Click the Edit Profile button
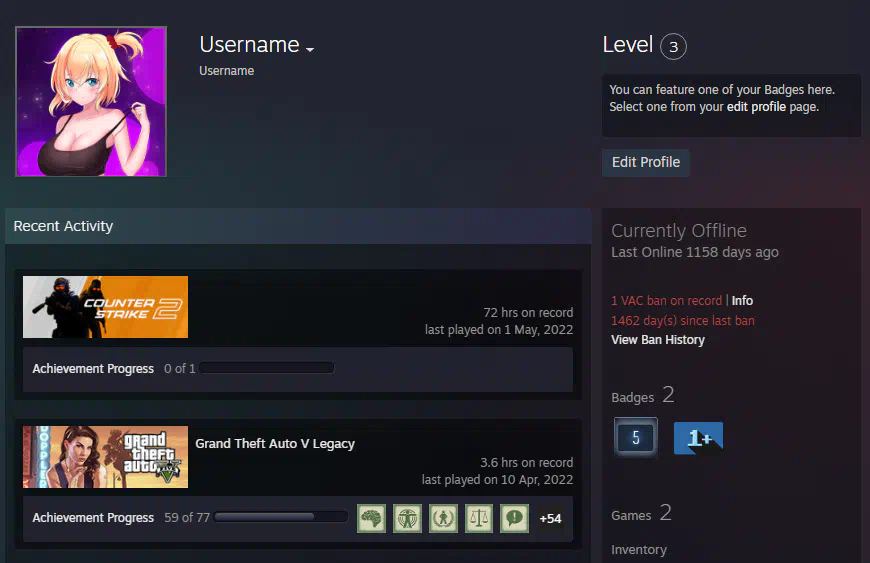Viewport: 870px width, 563px height. tap(645, 162)
